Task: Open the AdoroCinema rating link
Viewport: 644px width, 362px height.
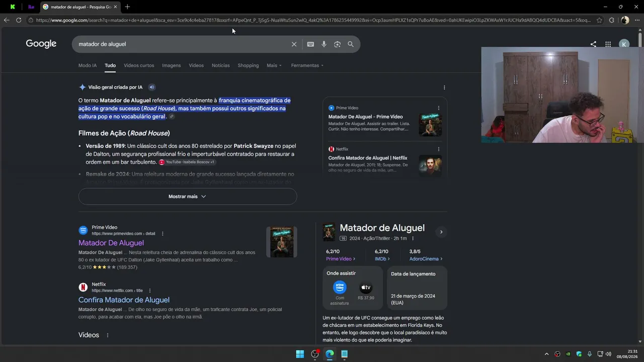Action: (426, 255)
